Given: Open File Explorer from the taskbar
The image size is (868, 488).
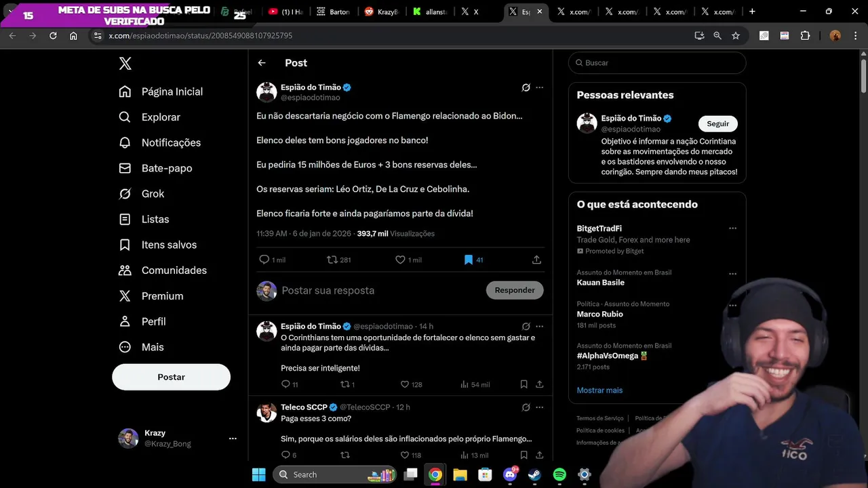Looking at the screenshot, I should pyautogui.click(x=460, y=474).
